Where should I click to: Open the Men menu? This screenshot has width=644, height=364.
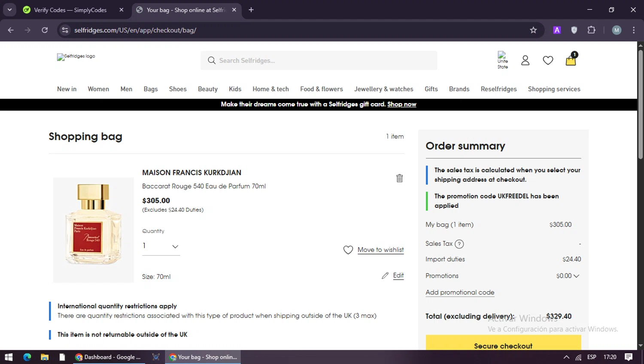pyautogui.click(x=126, y=89)
